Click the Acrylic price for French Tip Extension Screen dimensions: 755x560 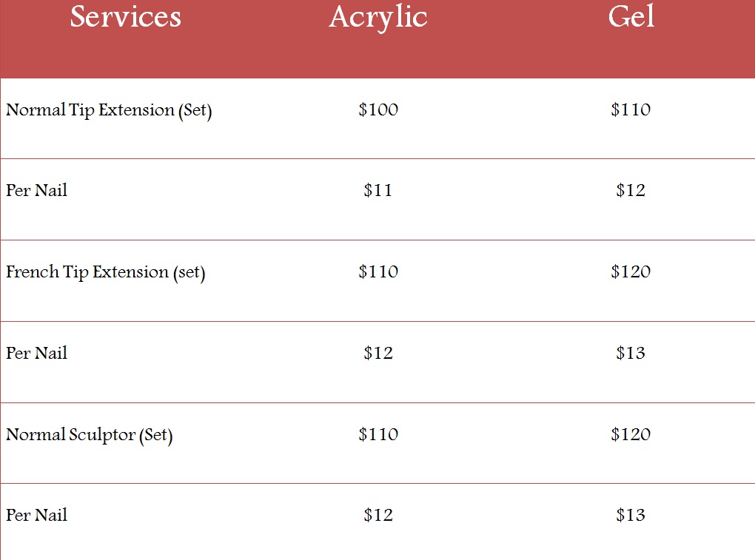(378, 272)
